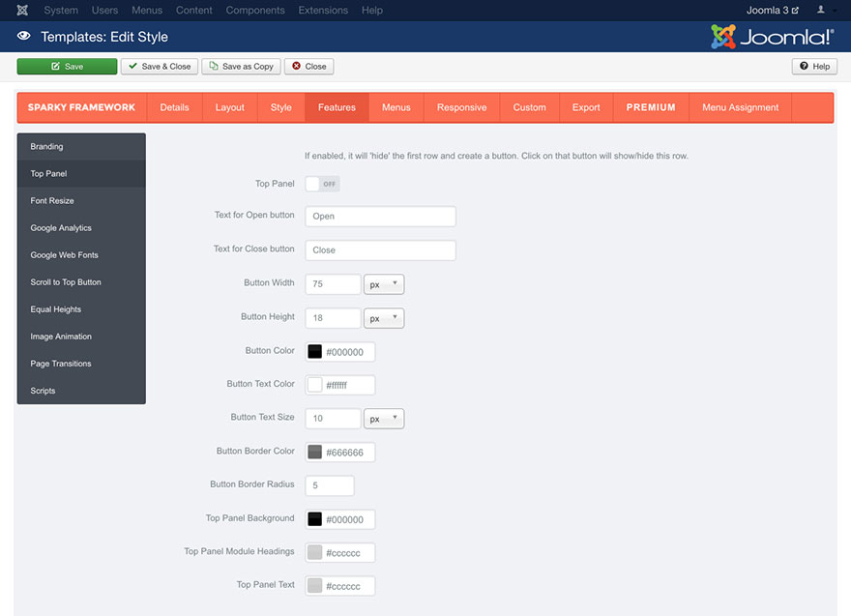
Task: Switch to the Responsive tab
Action: 462,107
